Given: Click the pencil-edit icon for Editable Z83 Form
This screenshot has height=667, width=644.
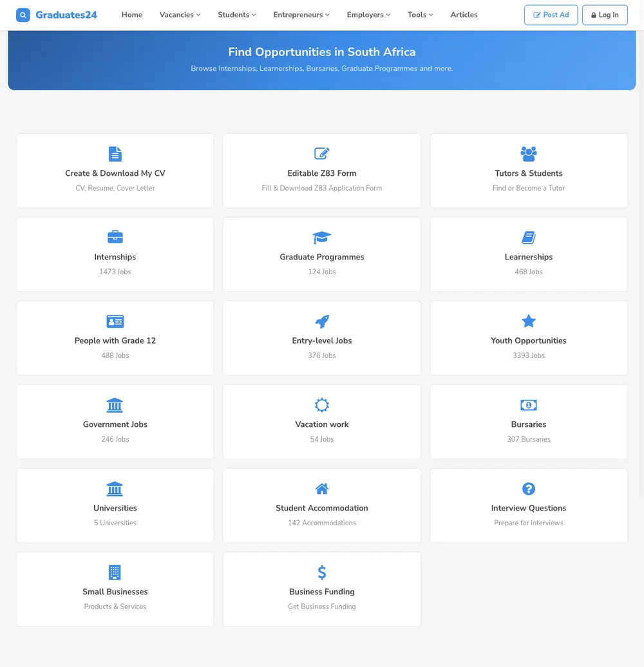Looking at the screenshot, I should click(x=321, y=153).
